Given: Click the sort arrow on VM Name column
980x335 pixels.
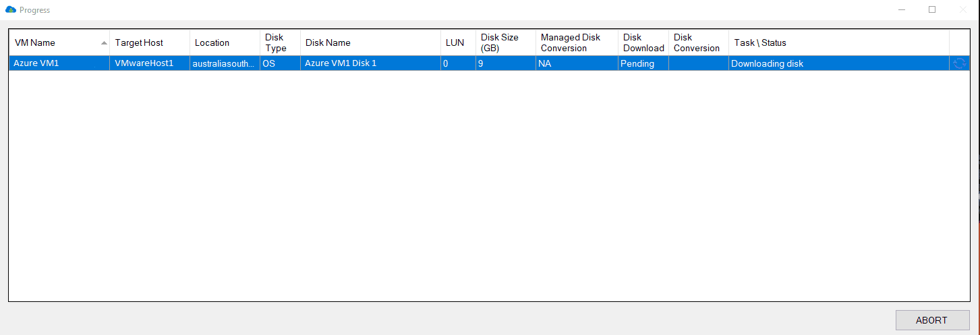Looking at the screenshot, I should (x=104, y=42).
